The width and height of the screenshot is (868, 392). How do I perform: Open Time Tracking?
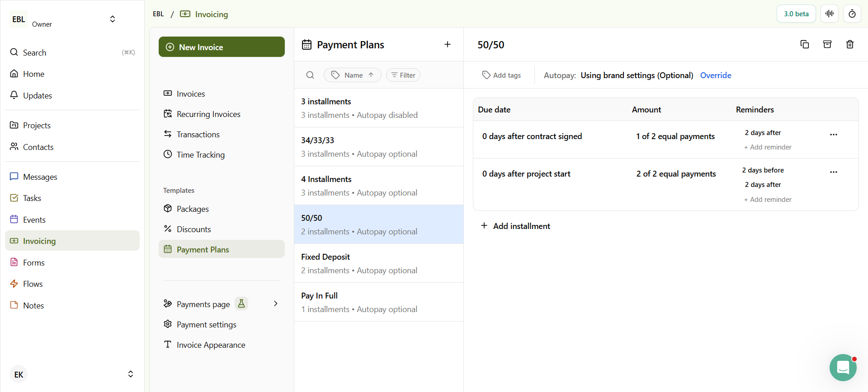pyautogui.click(x=222, y=154)
